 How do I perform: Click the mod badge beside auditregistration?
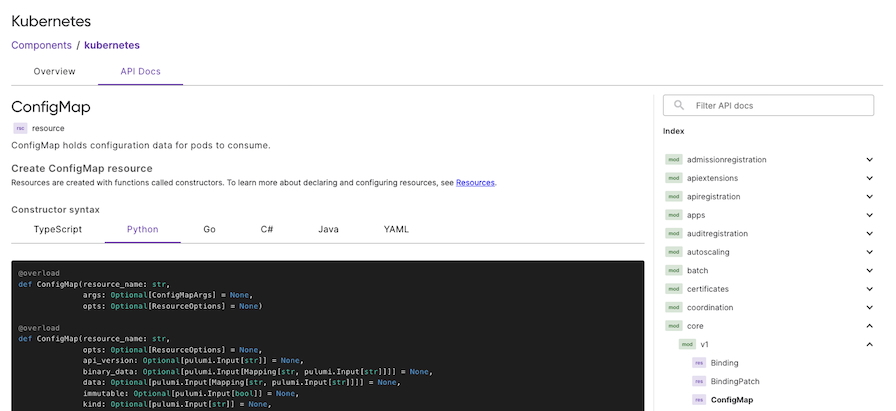(x=674, y=233)
